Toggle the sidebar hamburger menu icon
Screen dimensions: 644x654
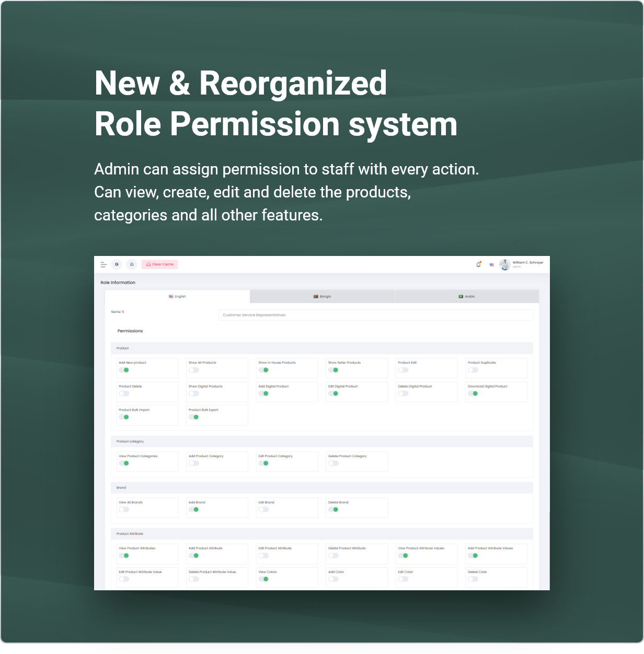(103, 264)
